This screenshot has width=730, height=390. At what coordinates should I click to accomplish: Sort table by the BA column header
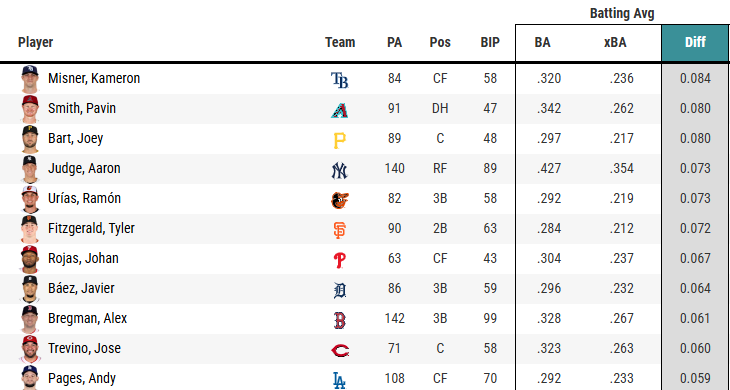542,43
